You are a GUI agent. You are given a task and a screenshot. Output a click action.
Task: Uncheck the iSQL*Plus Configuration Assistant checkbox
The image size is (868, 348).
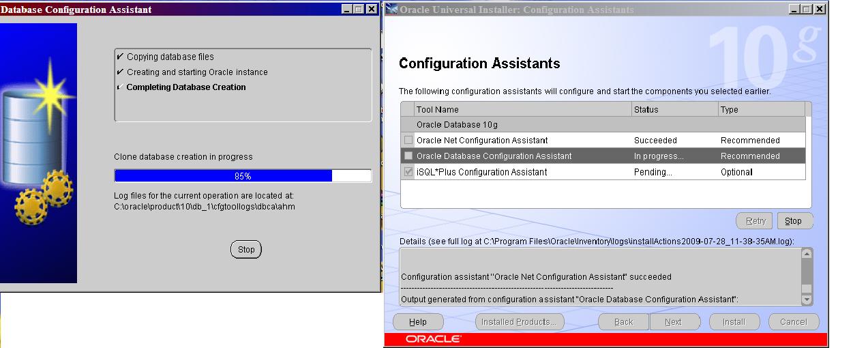tap(408, 172)
